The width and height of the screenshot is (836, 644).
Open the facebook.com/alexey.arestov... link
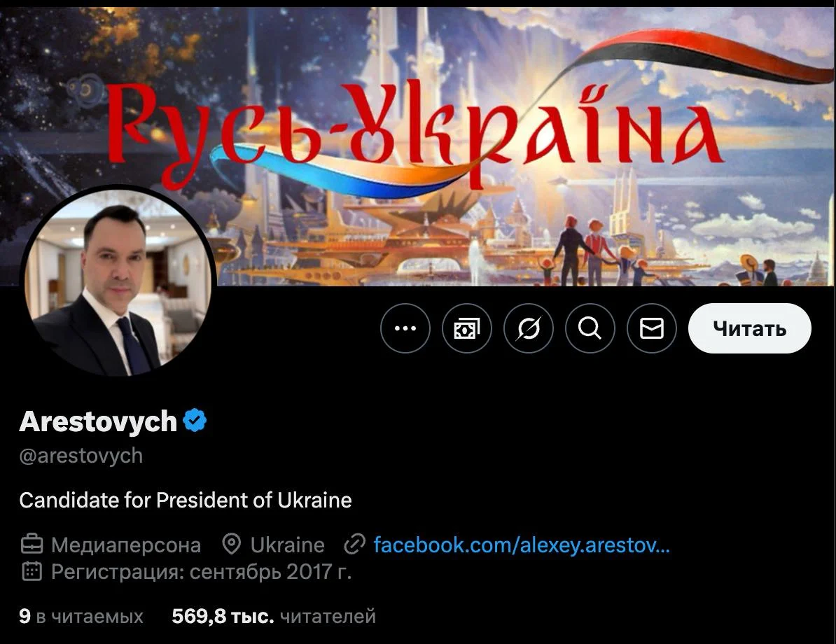(522, 545)
